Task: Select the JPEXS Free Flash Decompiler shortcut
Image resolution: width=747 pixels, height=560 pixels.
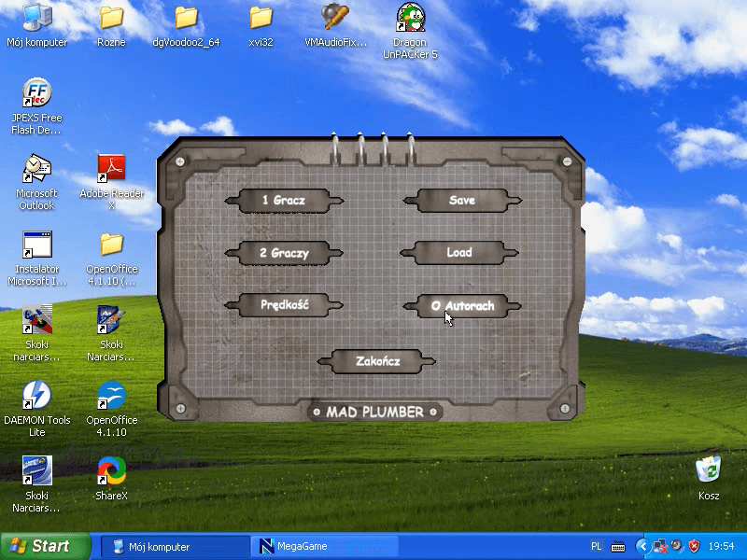Action: tap(36, 106)
